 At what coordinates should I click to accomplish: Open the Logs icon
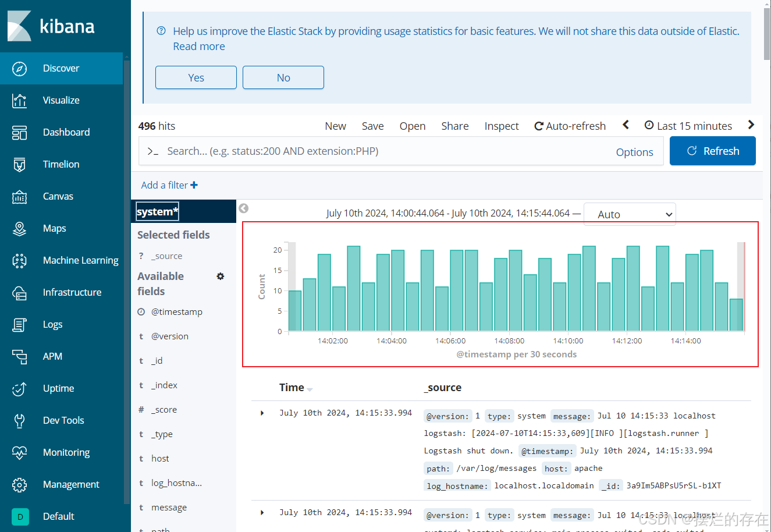tap(19, 325)
